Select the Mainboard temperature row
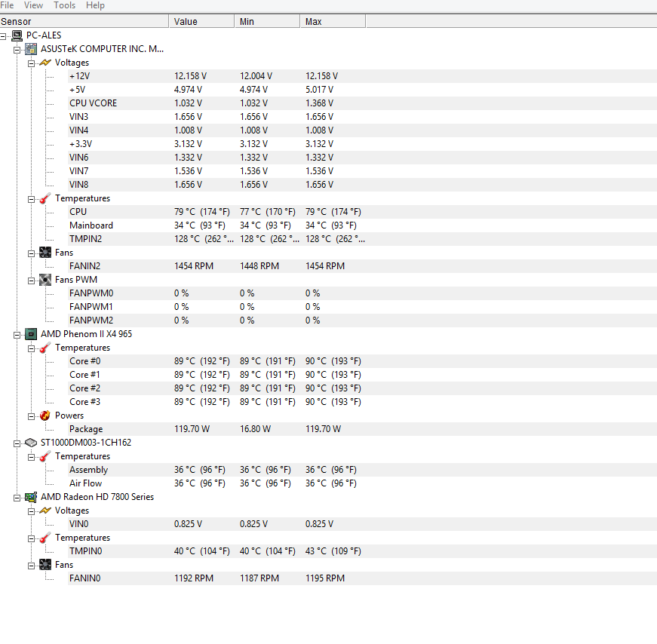This screenshot has width=657, height=644. coord(362,225)
